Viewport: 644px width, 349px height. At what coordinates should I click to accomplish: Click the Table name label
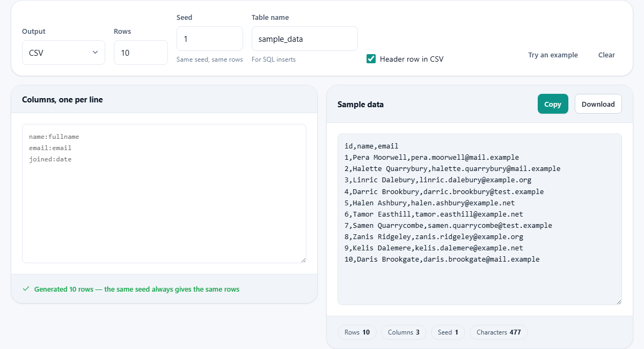(x=270, y=18)
